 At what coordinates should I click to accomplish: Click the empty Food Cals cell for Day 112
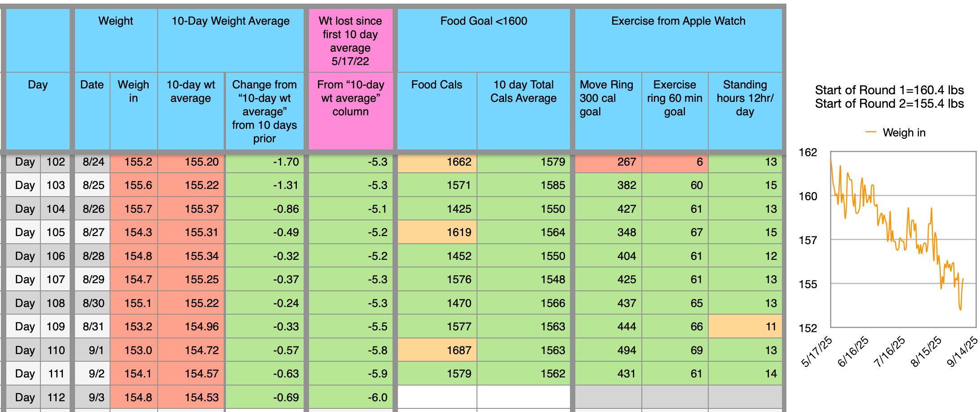[x=437, y=397]
